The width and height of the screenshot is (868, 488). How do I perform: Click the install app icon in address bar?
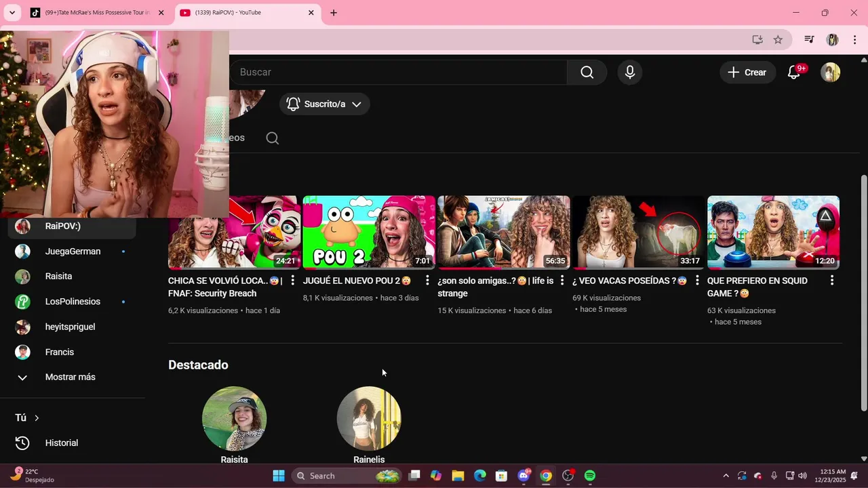click(x=757, y=39)
